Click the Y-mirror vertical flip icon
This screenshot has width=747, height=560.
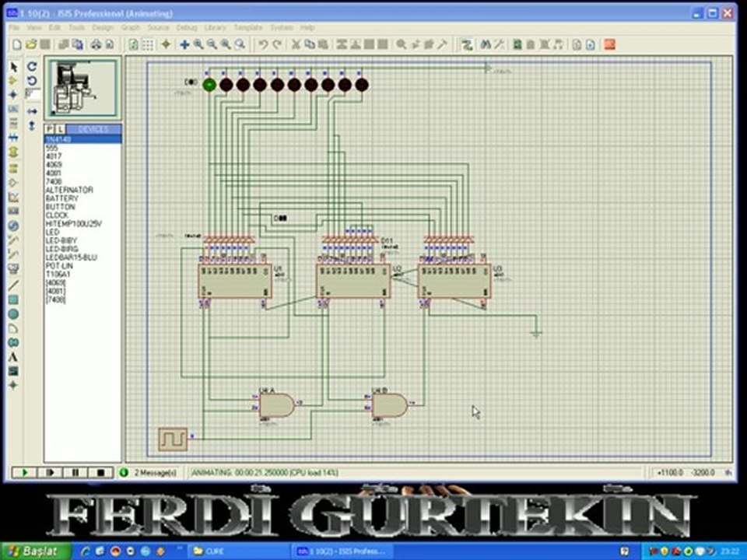[x=32, y=125]
